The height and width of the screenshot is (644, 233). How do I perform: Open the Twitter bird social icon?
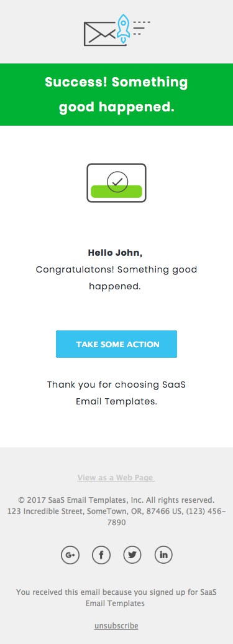[x=132, y=555]
